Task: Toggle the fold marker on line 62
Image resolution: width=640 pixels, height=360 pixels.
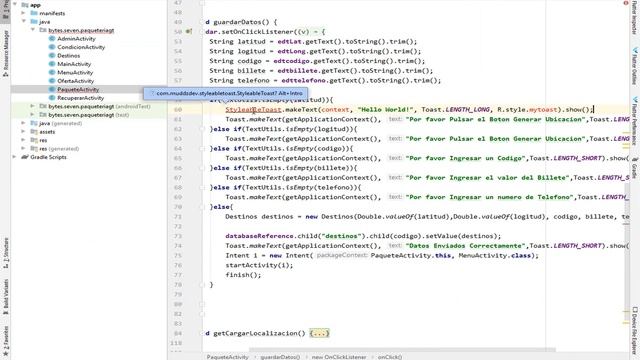Action: click(x=202, y=129)
